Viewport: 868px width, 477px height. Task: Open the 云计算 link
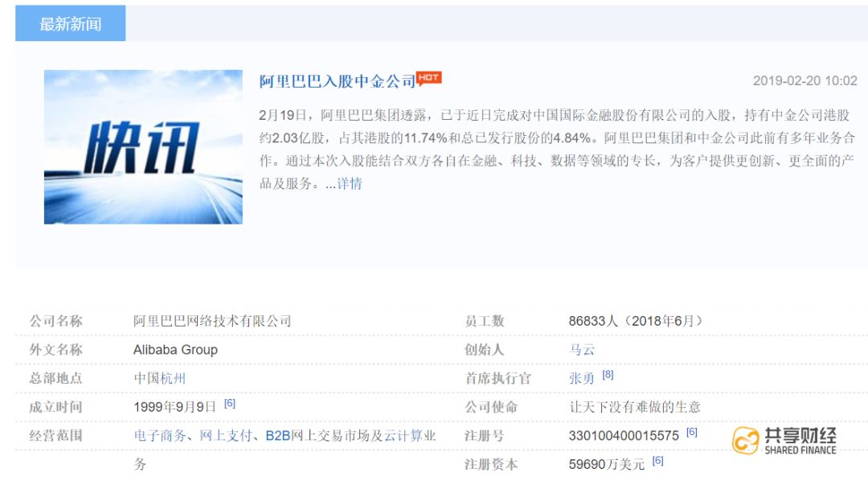point(403,435)
